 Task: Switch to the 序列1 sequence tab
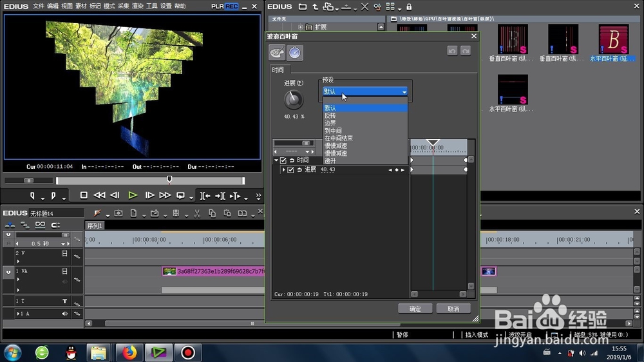pos(95,225)
